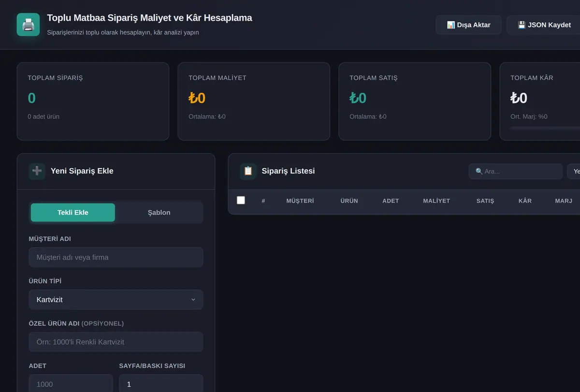Image resolution: width=580 pixels, height=392 pixels.
Task: Click the Dışa Aktar button
Action: tap(468, 25)
